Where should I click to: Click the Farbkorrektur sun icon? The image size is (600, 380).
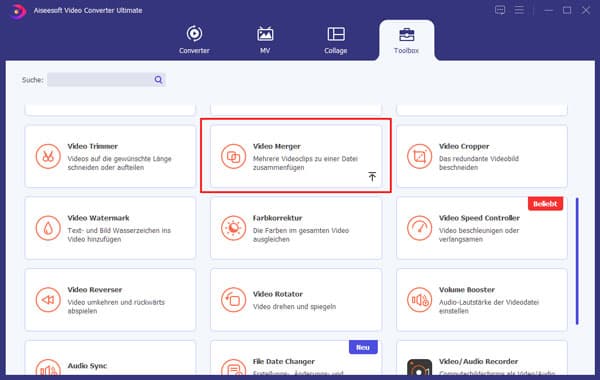pyautogui.click(x=233, y=228)
